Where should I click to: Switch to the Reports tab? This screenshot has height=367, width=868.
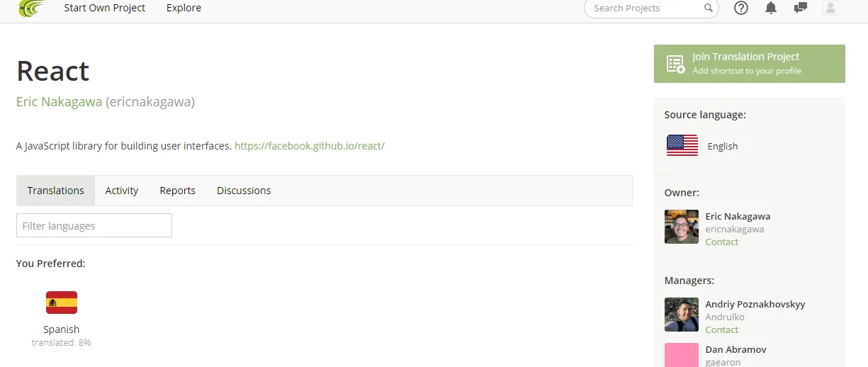178,191
